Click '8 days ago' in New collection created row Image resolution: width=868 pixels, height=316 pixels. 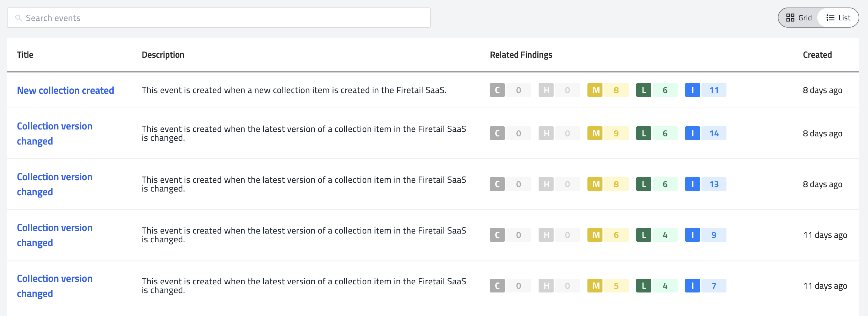pyautogui.click(x=822, y=90)
